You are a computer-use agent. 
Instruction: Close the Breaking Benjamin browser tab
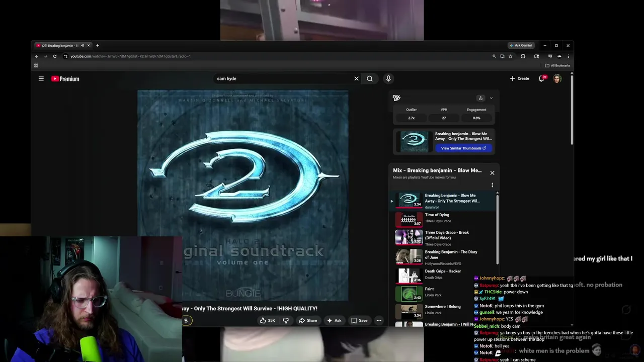pyautogui.click(x=89, y=46)
